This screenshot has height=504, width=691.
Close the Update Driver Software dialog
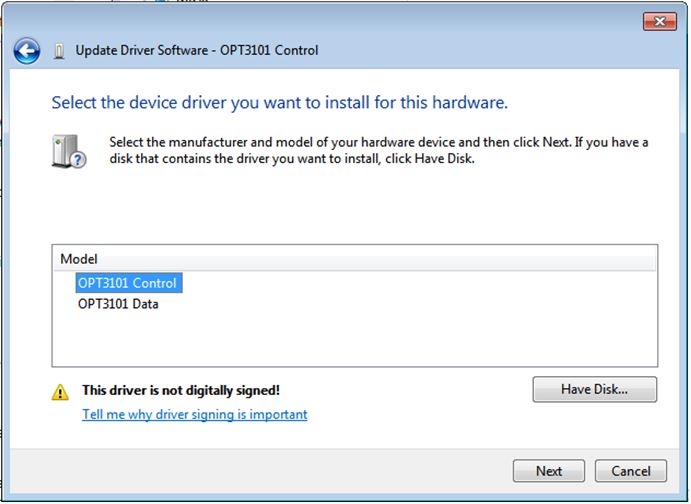point(659,21)
